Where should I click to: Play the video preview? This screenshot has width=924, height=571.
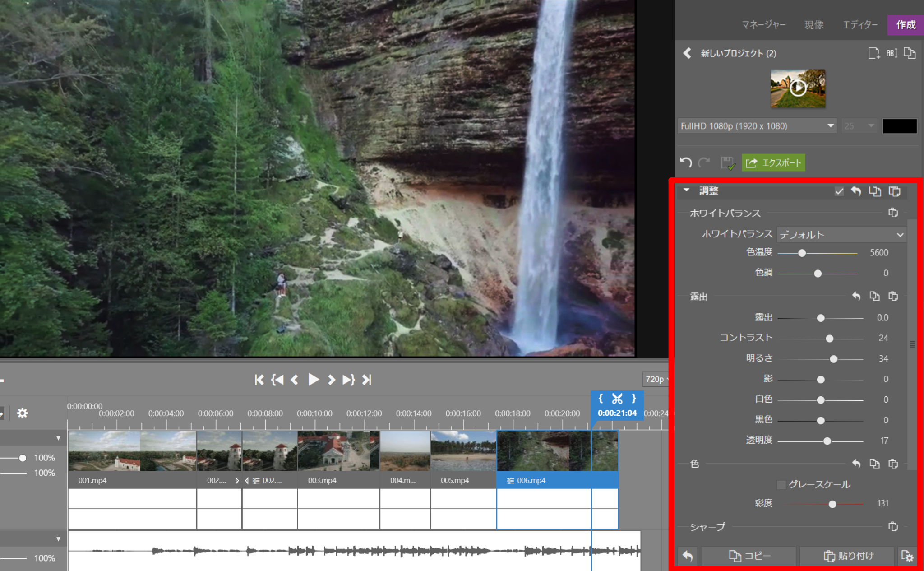pos(314,380)
